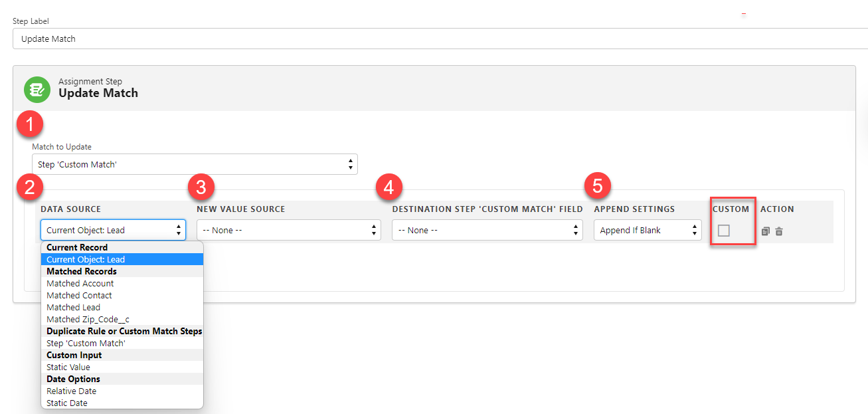Pick Step 'Custom Match' in dropdown list

[86, 343]
